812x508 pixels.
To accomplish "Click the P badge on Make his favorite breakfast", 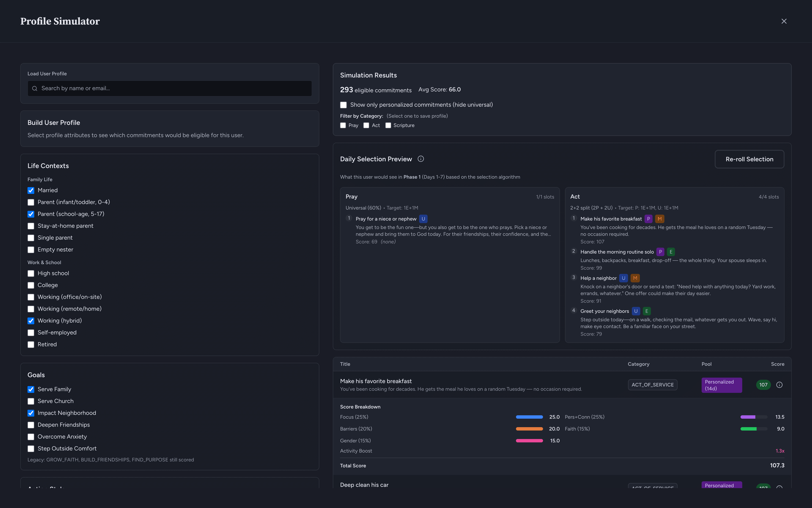I will [649, 219].
